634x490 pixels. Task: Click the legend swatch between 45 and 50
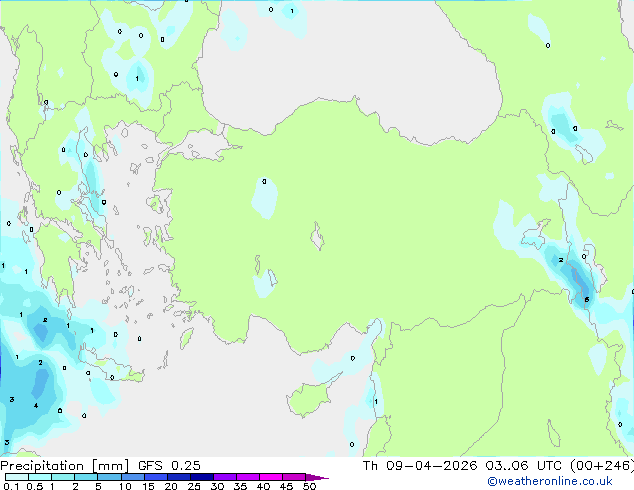tap(294, 477)
